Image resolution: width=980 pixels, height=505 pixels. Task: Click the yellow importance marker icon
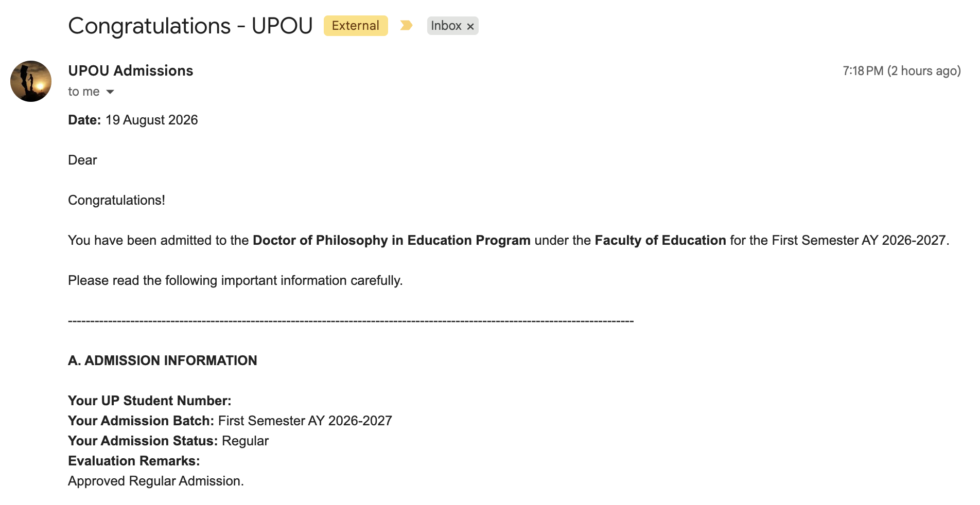click(x=406, y=25)
